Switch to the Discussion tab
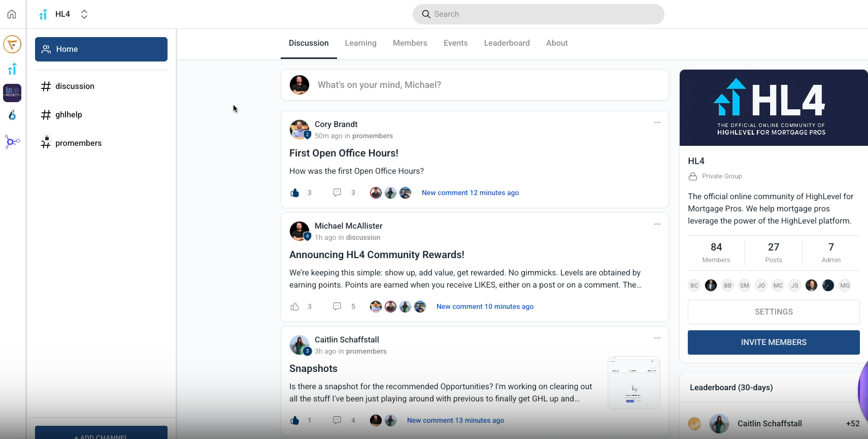This screenshot has height=439, width=868. (309, 43)
